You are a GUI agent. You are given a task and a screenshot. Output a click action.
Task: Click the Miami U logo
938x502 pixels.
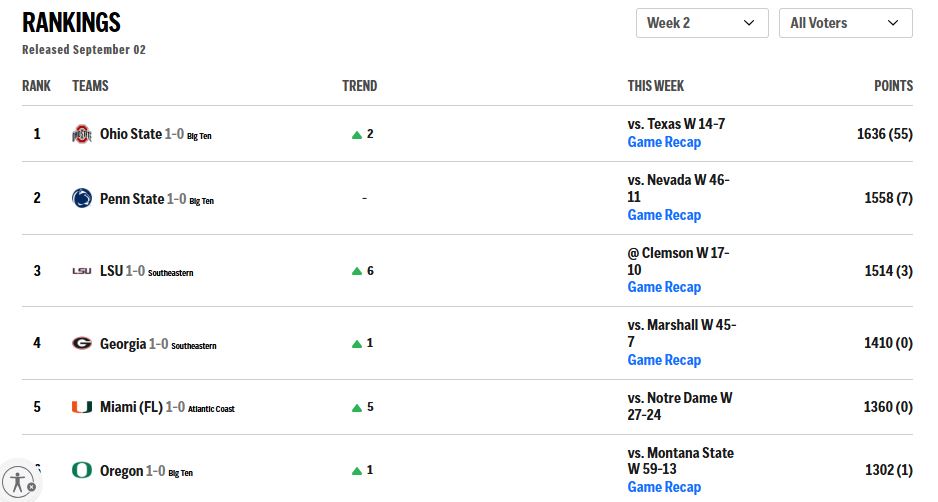[x=82, y=407]
